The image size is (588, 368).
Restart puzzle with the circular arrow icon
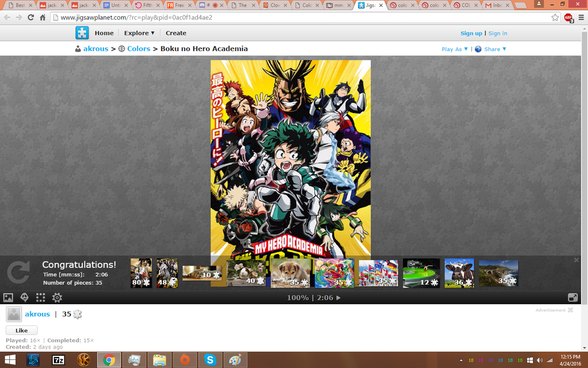18,272
